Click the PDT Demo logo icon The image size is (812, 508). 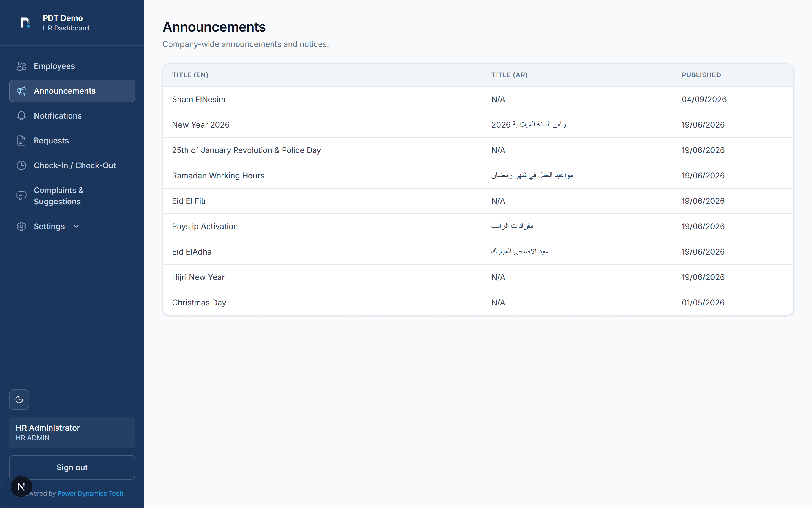(25, 23)
